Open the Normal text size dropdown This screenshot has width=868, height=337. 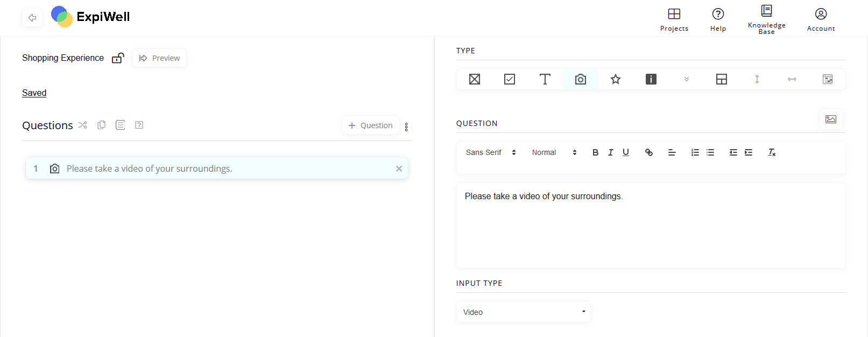pos(554,152)
